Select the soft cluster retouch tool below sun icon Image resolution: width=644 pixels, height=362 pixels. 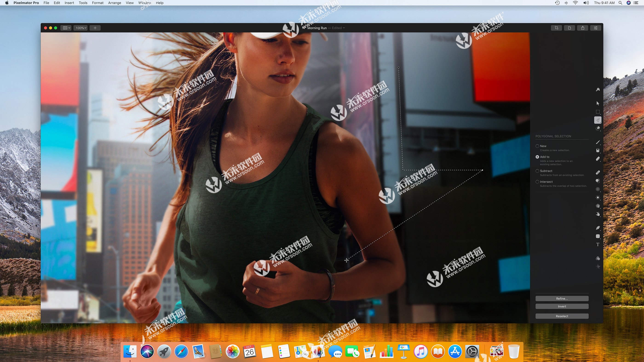[x=598, y=206]
